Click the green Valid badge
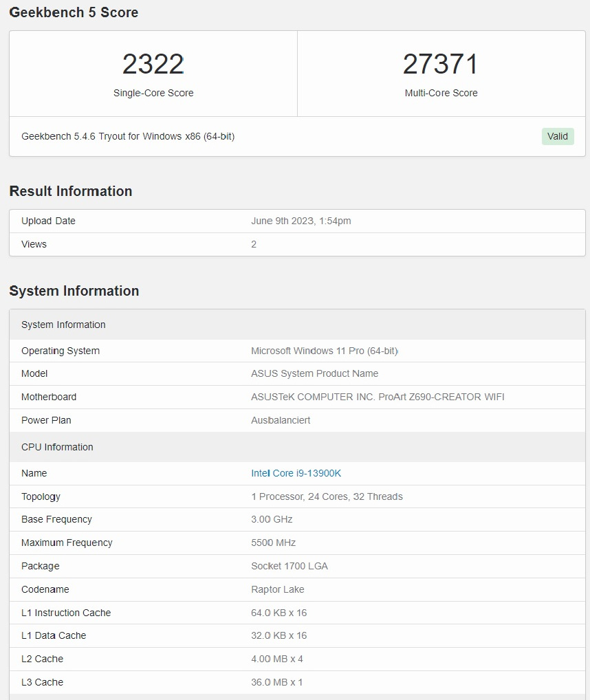 pos(557,136)
